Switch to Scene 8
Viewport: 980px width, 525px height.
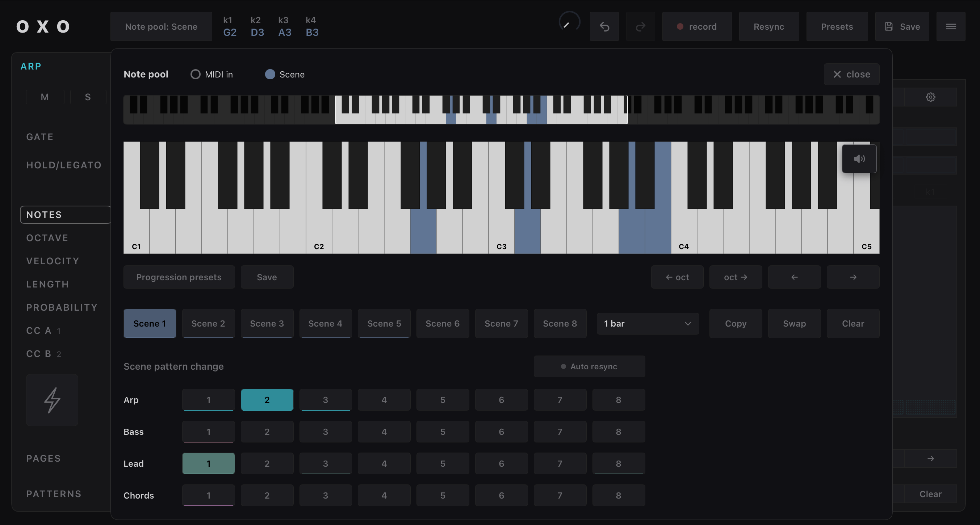coord(560,324)
